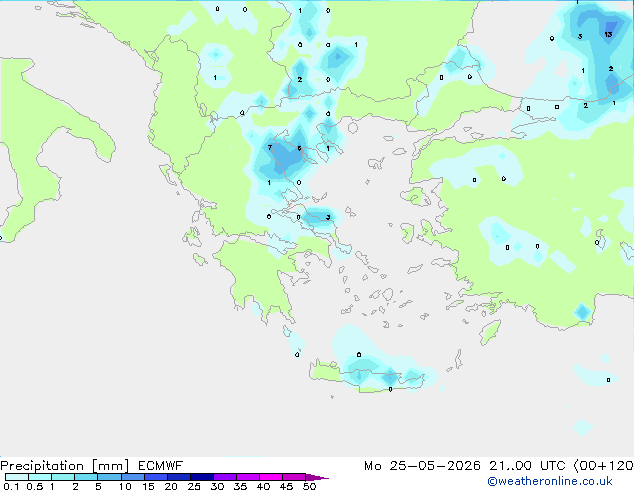Click the 0.5 to 1 mm legend swatch
634x490 pixels.
point(40,477)
